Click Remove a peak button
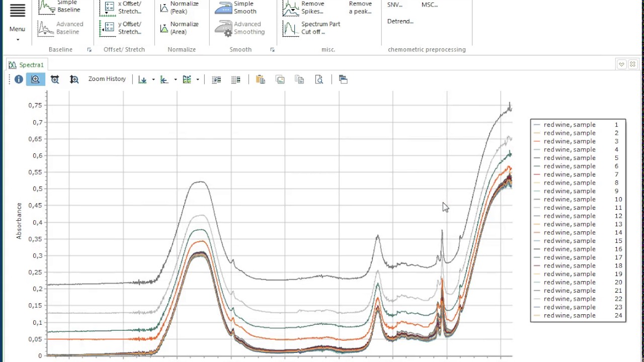Viewport: 644px width, 362px height. click(x=360, y=7)
